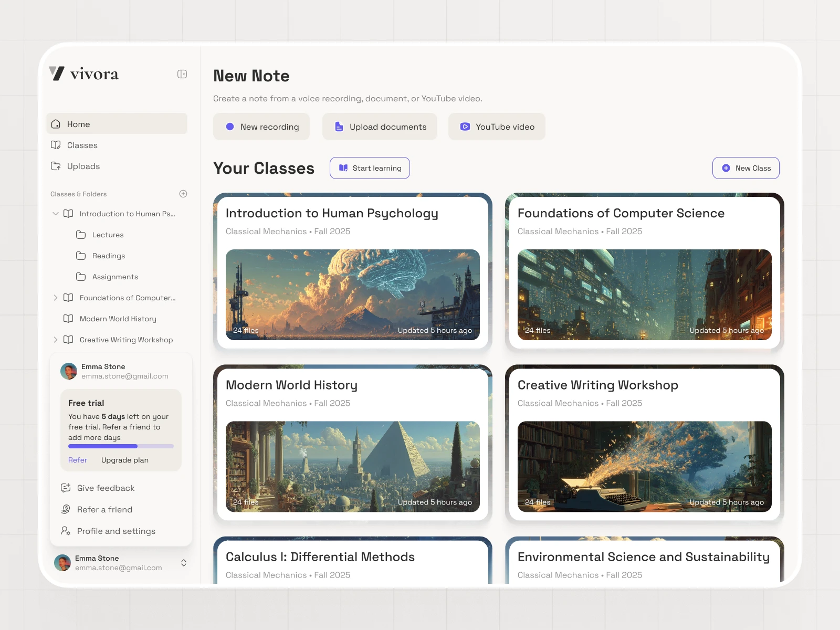The image size is (840, 630).
Task: Click YouTube video button
Action: [497, 127]
